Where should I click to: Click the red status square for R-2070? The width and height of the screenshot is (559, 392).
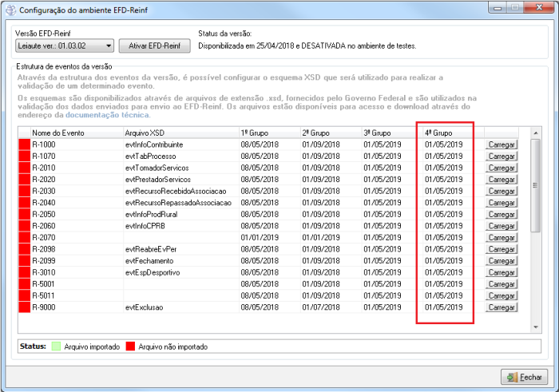[24, 238]
